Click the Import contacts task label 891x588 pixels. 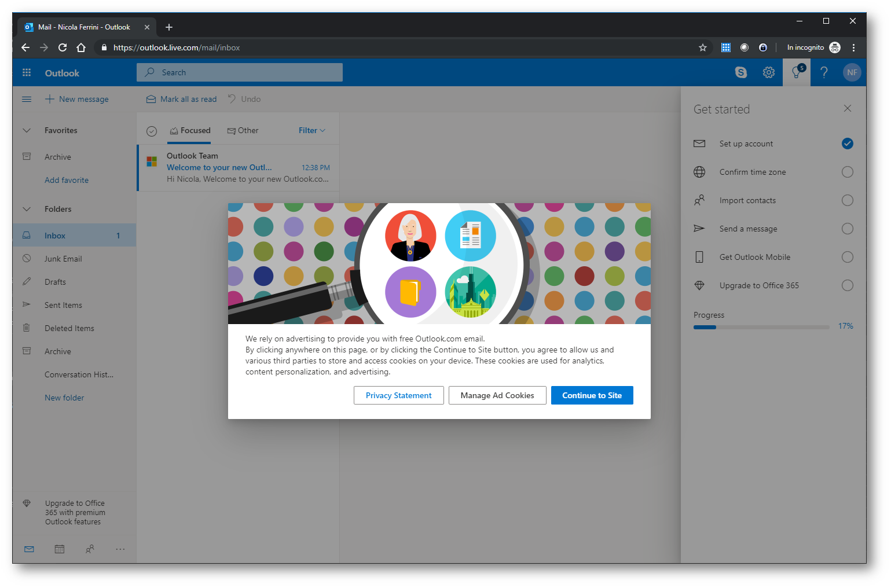(747, 200)
